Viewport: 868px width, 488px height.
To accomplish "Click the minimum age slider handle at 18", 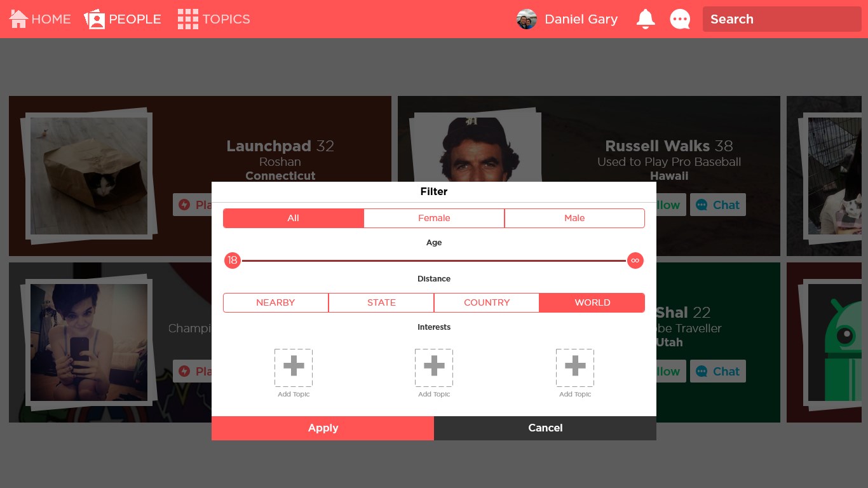I will (x=233, y=261).
